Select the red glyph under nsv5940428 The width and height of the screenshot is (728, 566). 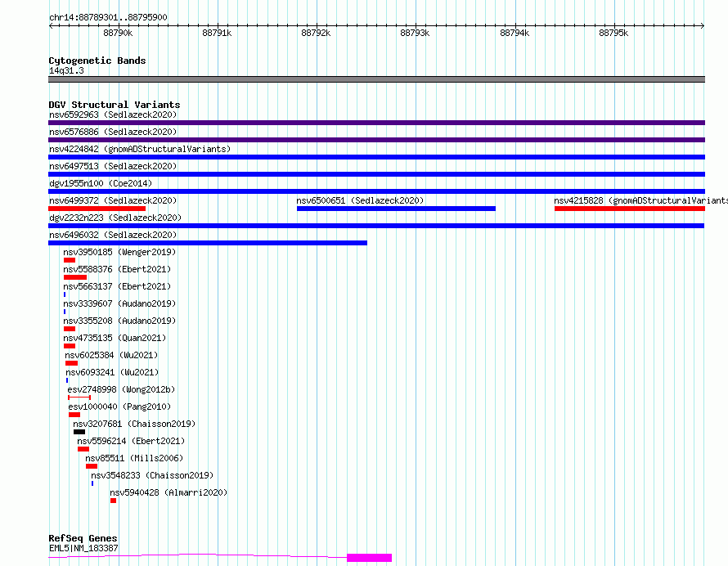[x=113, y=501]
